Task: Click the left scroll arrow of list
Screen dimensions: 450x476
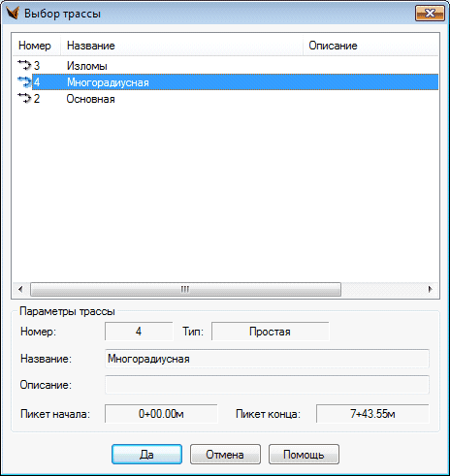Action: (x=20, y=289)
